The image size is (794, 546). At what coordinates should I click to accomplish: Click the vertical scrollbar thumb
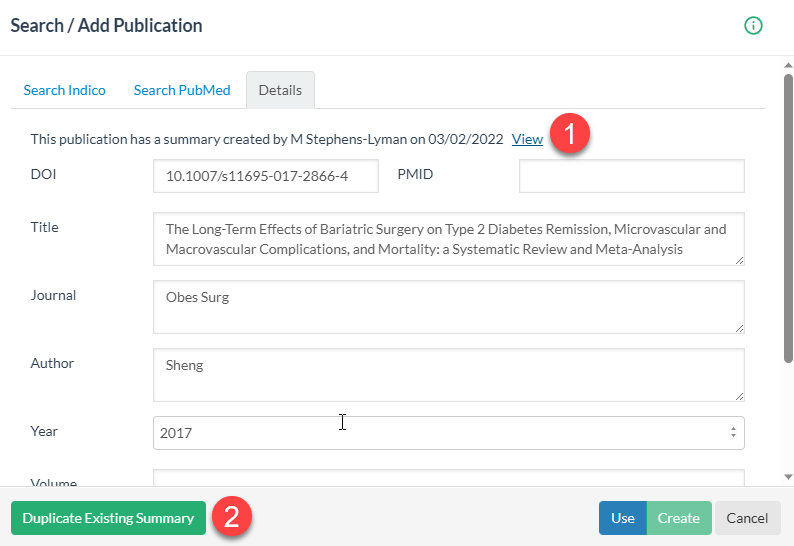click(788, 215)
